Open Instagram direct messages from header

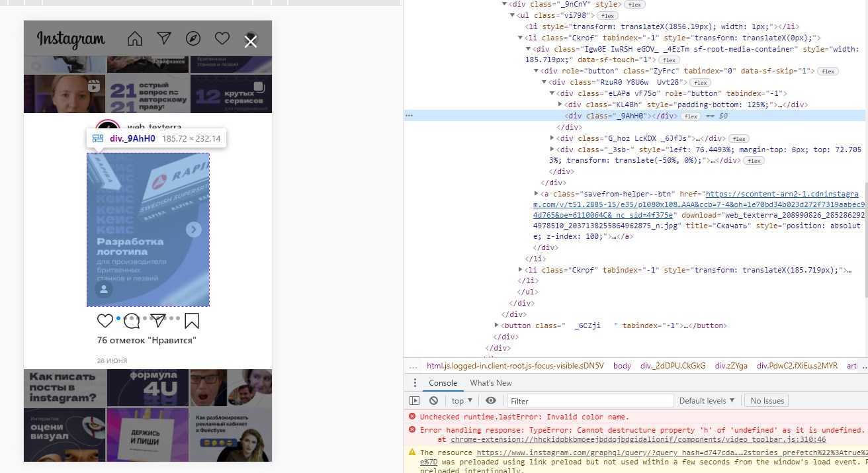point(164,39)
